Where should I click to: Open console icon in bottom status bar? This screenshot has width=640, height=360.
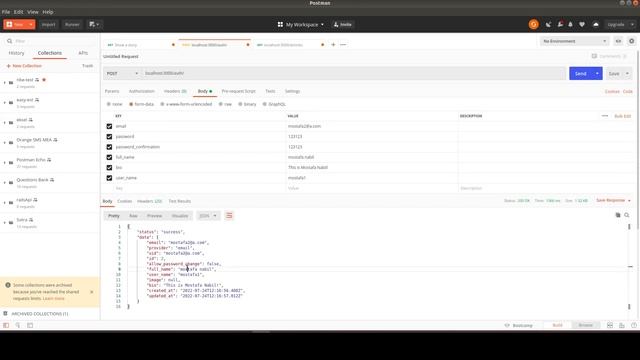[x=30, y=325]
